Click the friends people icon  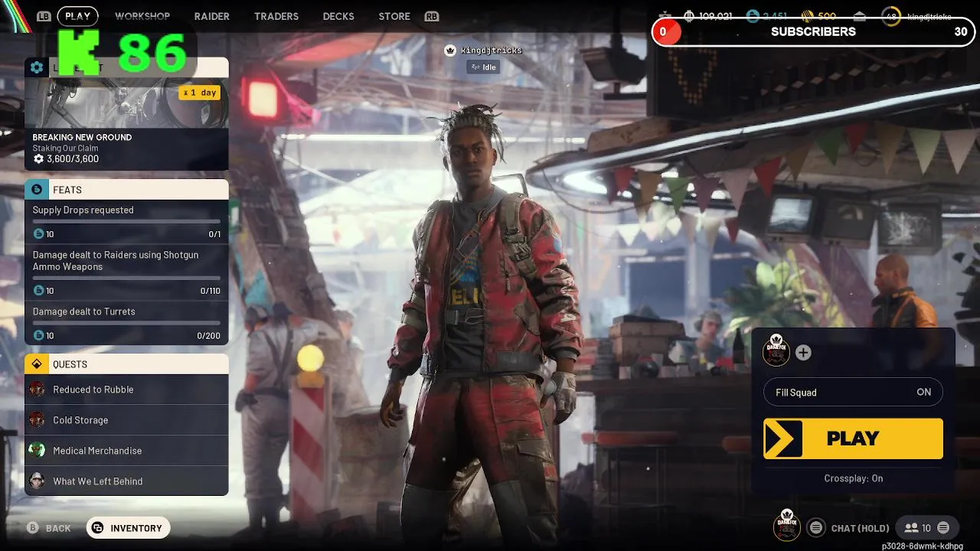[x=911, y=528]
